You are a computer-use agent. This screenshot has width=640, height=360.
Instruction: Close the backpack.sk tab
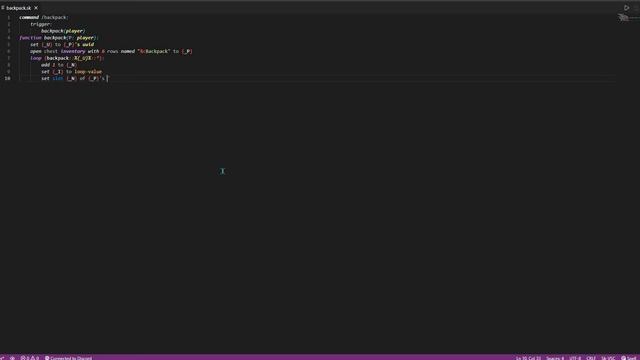click(x=36, y=8)
